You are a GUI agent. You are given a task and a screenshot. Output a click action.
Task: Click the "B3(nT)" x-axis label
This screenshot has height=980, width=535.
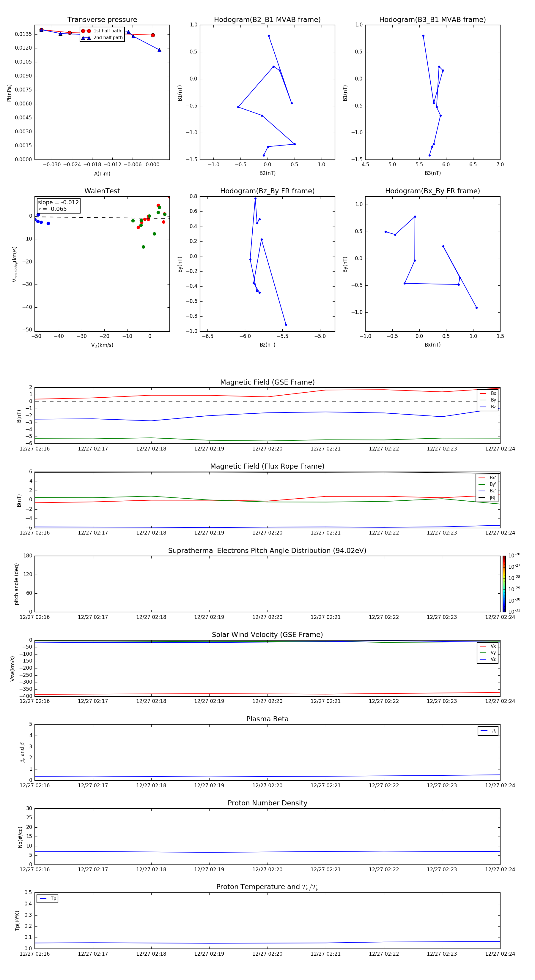(432, 173)
